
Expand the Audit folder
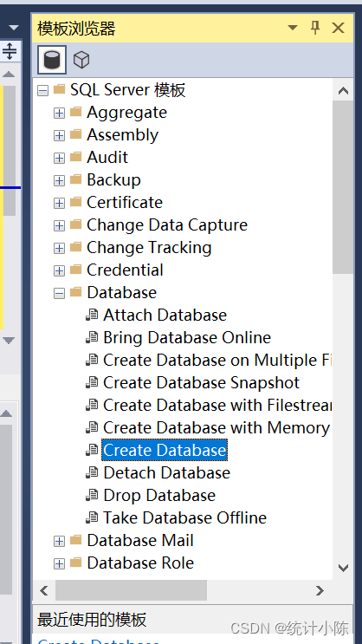[x=60, y=158]
